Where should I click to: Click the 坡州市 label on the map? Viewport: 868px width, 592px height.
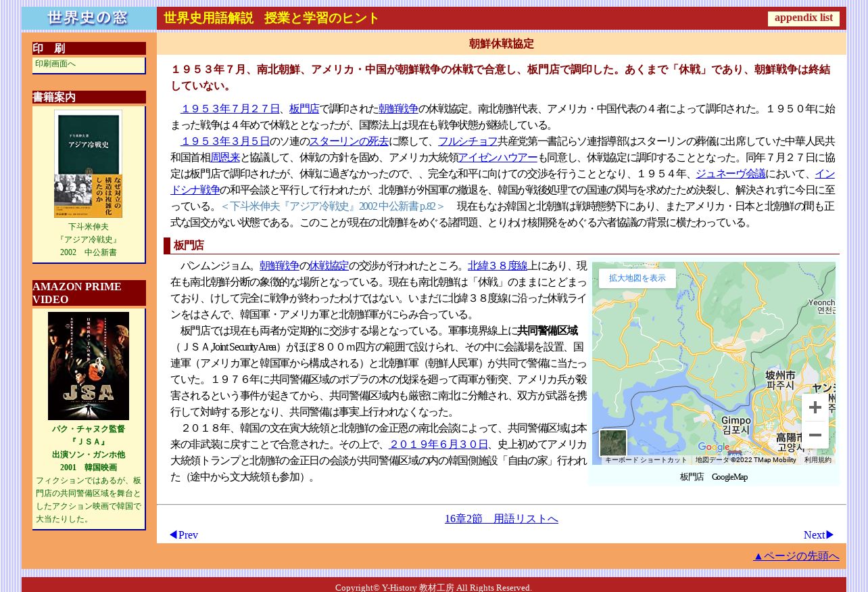pyautogui.click(x=780, y=380)
